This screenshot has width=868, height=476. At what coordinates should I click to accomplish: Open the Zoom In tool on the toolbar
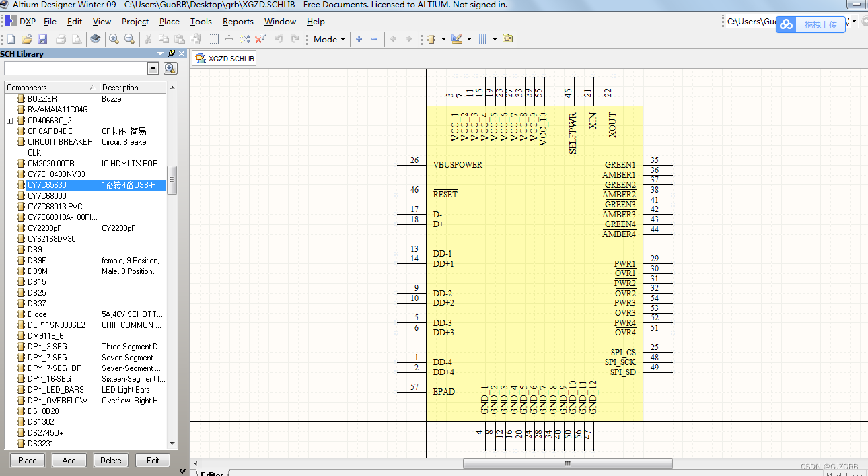(114, 38)
